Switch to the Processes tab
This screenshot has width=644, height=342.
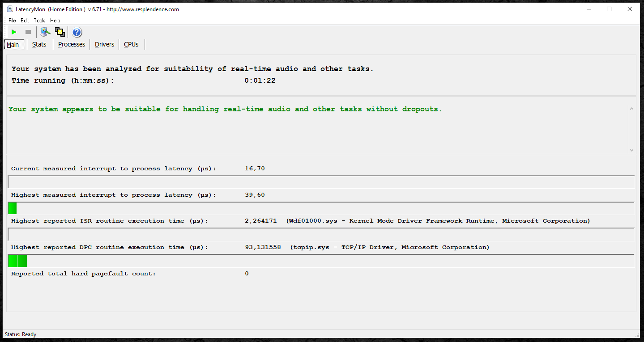point(72,44)
